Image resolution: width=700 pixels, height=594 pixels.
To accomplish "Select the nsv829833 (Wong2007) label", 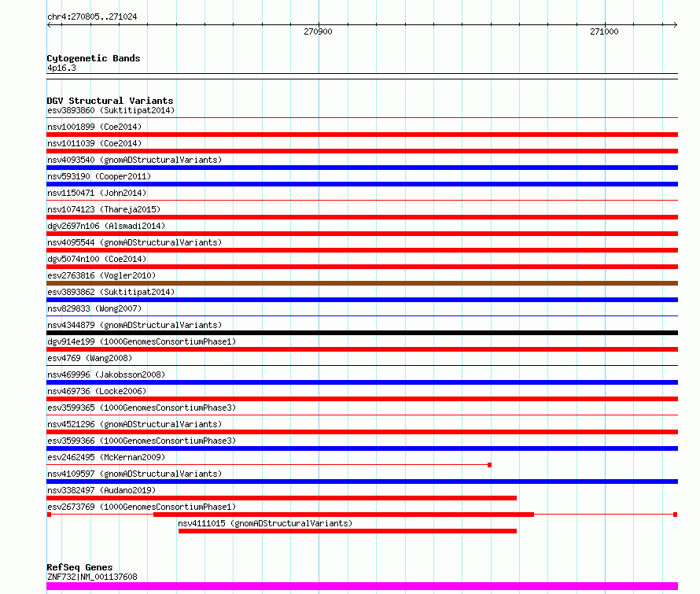I will pos(94,308).
